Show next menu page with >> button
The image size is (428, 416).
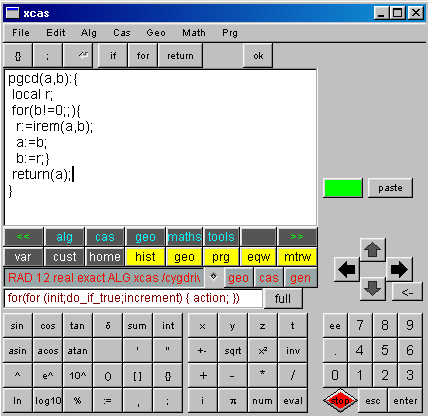click(x=297, y=237)
